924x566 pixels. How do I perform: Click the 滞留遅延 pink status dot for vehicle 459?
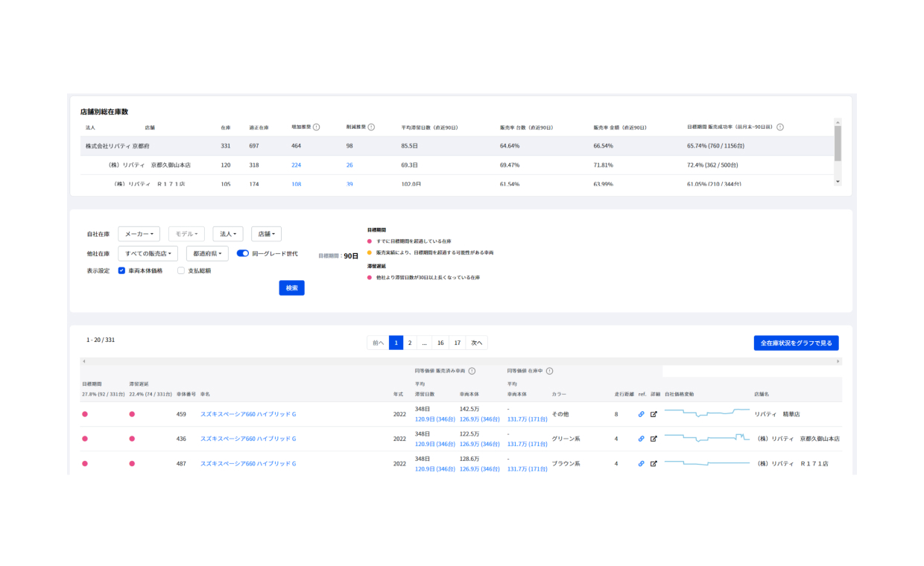[132, 414]
